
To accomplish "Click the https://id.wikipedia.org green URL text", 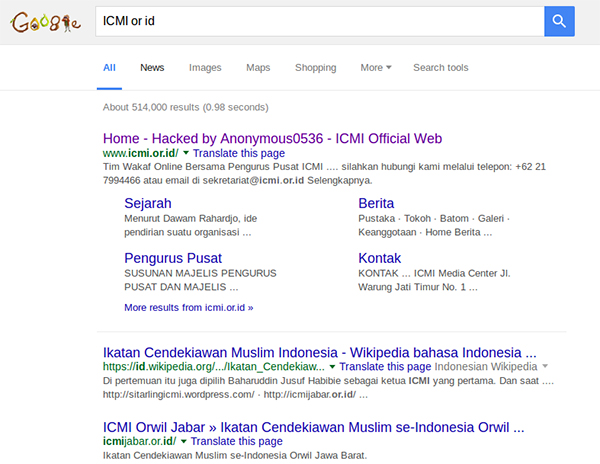I will coord(214,367).
